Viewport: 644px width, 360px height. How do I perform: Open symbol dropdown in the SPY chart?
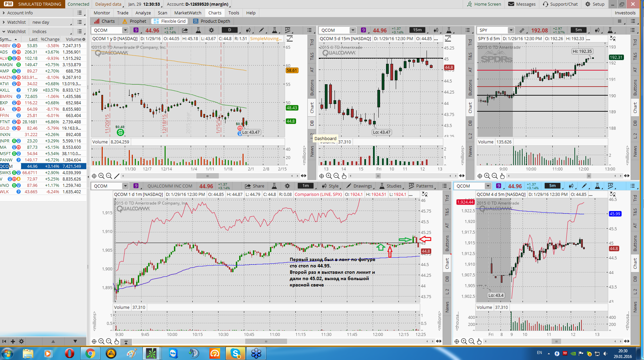(x=511, y=30)
